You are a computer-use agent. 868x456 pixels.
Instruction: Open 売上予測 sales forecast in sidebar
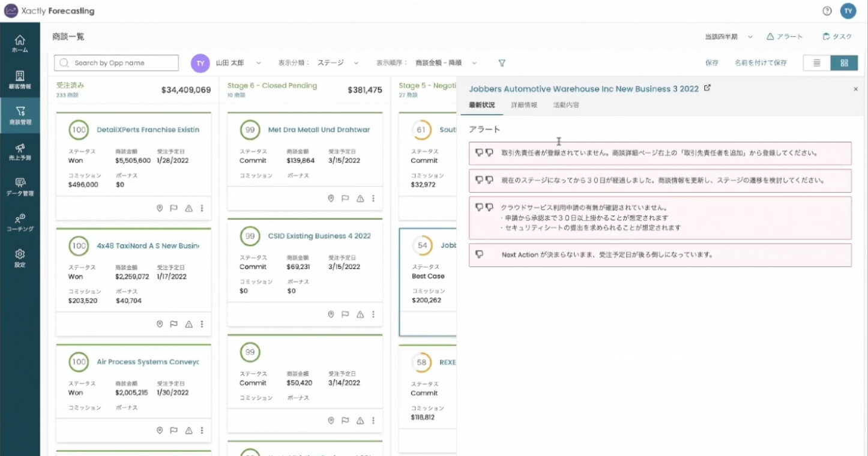tap(20, 151)
